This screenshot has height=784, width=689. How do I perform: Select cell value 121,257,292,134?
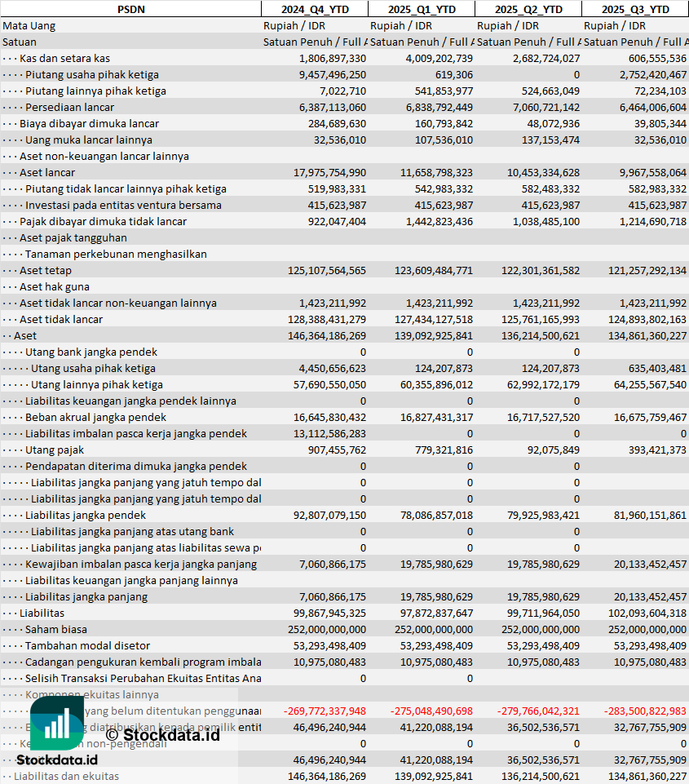tap(647, 271)
